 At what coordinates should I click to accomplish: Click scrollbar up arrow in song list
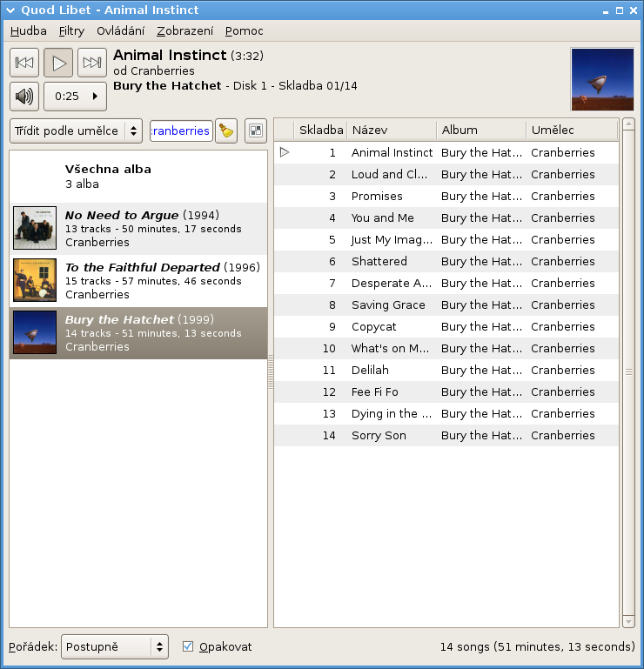tap(628, 124)
